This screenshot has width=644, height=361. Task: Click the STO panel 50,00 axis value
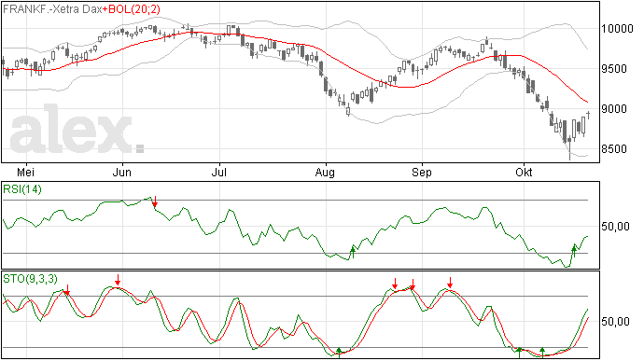[615, 321]
